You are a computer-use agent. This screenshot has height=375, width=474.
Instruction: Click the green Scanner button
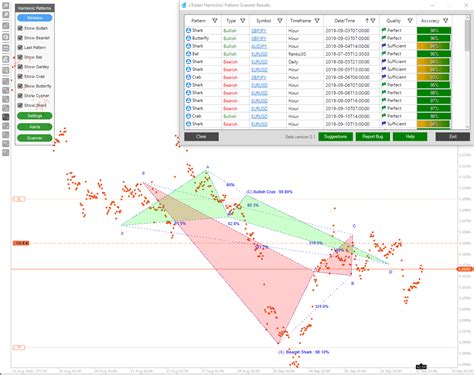pyautogui.click(x=35, y=138)
